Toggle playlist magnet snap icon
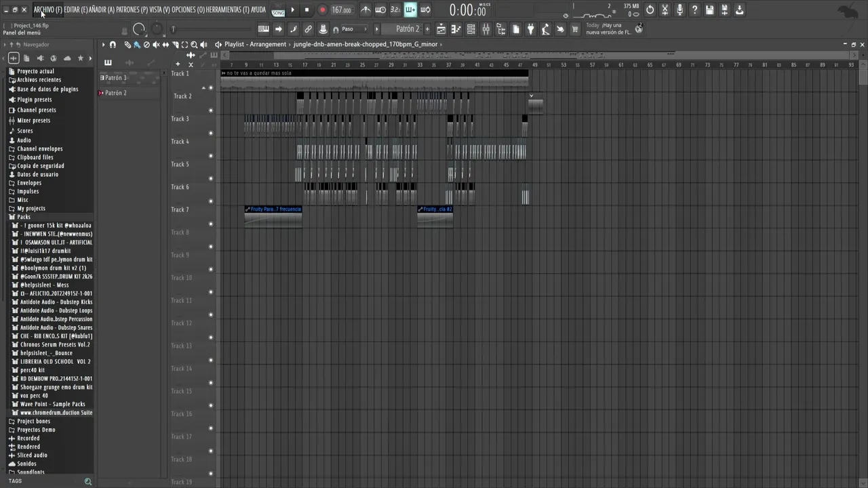868x488 pixels. tap(113, 45)
